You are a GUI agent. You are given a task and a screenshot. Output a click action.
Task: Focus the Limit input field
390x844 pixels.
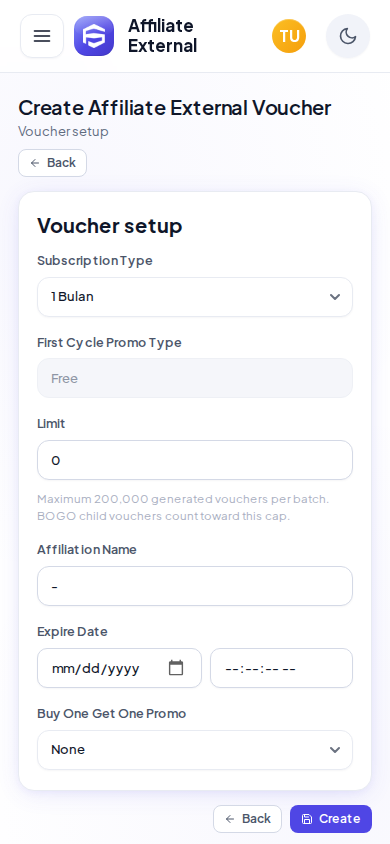pos(195,460)
